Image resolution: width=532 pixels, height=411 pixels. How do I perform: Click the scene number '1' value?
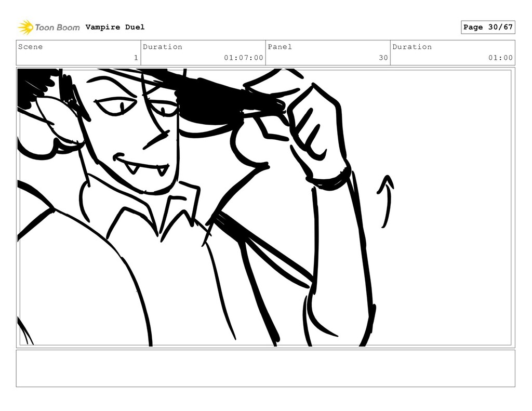coord(136,58)
